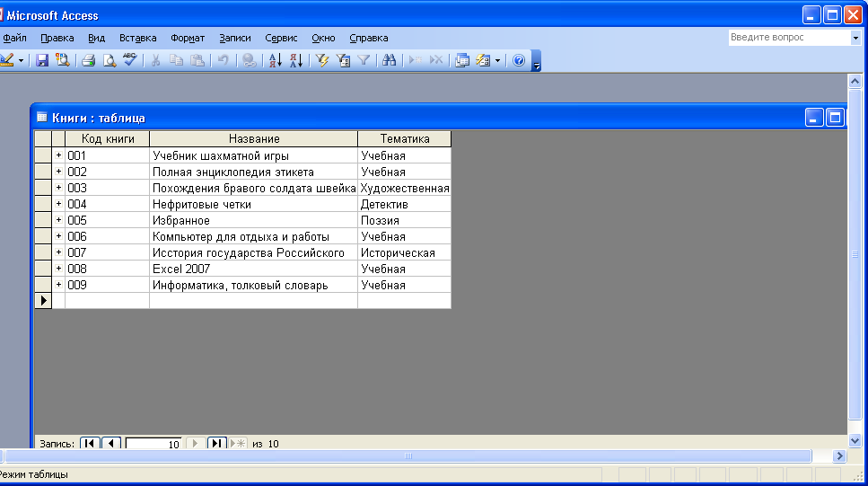Open the Формат menu

[188, 38]
